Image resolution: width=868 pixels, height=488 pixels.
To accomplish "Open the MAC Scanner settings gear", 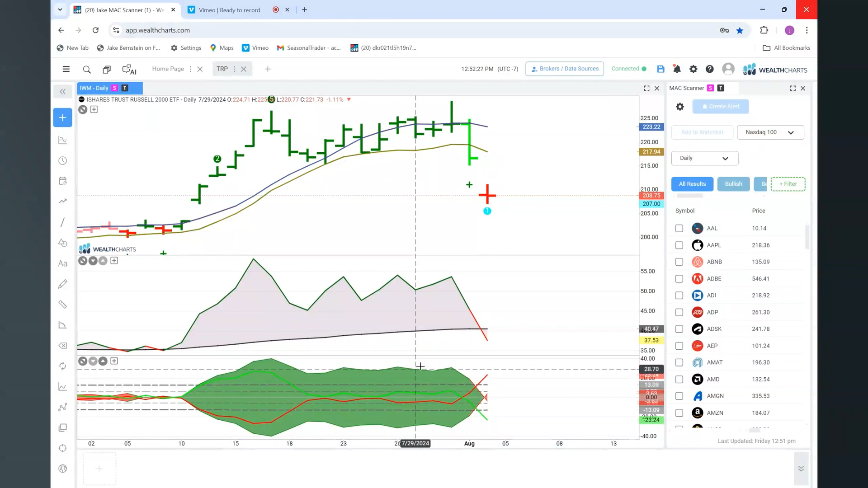I will 680,107.
